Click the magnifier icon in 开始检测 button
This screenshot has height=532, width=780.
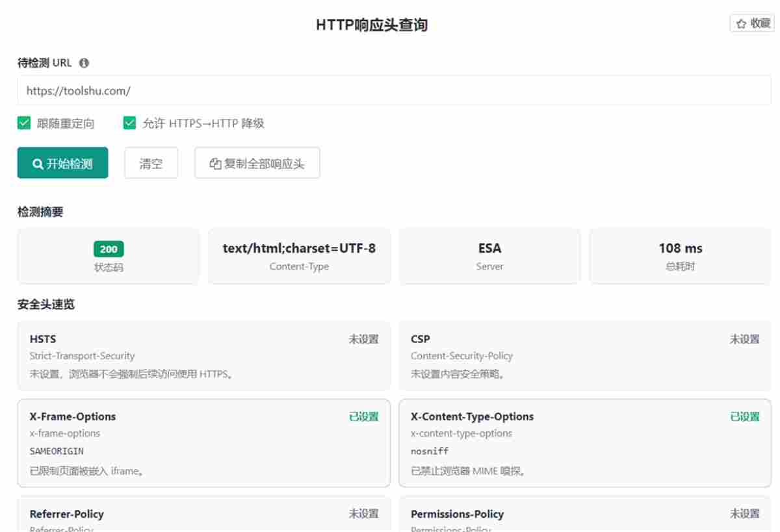(38, 164)
